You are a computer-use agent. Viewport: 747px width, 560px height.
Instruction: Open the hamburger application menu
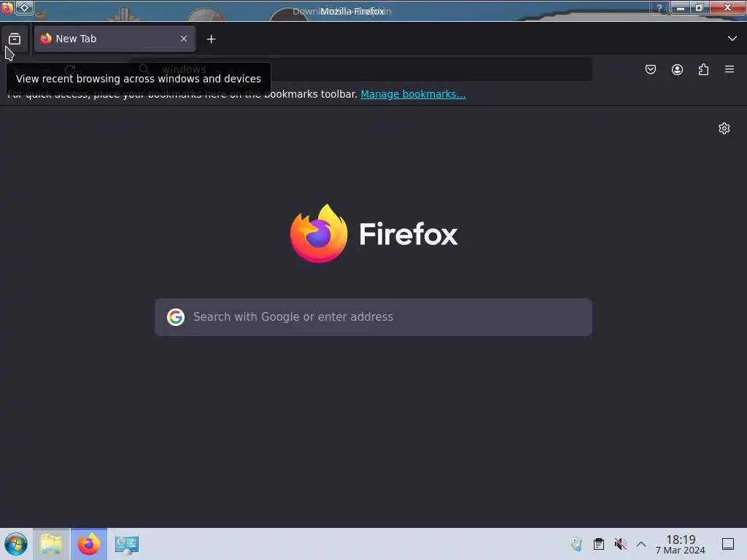pyautogui.click(x=729, y=69)
